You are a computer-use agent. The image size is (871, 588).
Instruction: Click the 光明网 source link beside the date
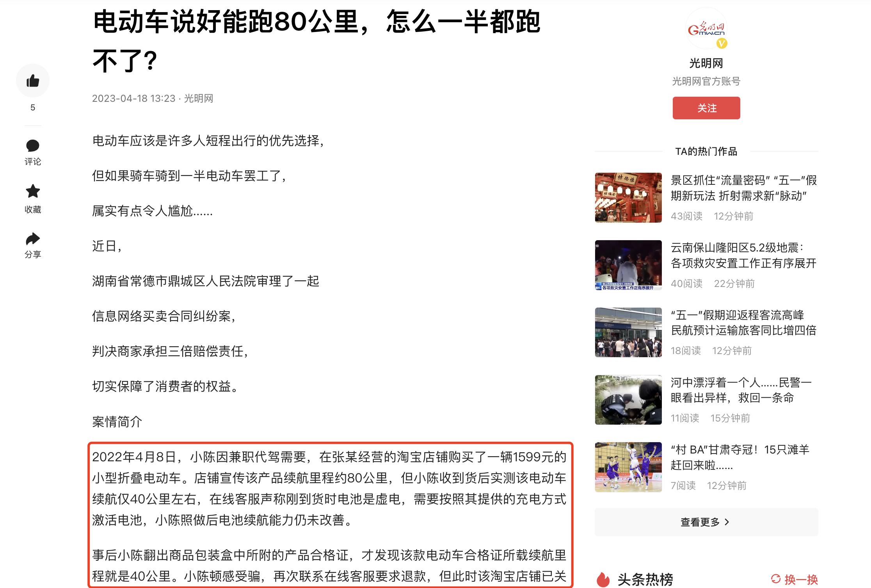click(x=201, y=99)
